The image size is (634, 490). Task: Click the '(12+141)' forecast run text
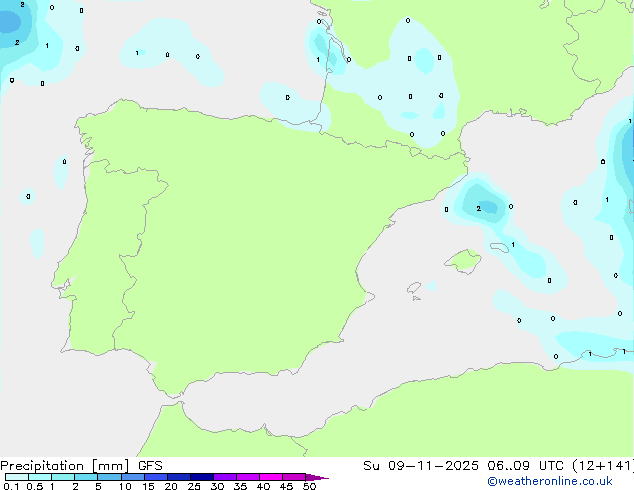pos(603,466)
